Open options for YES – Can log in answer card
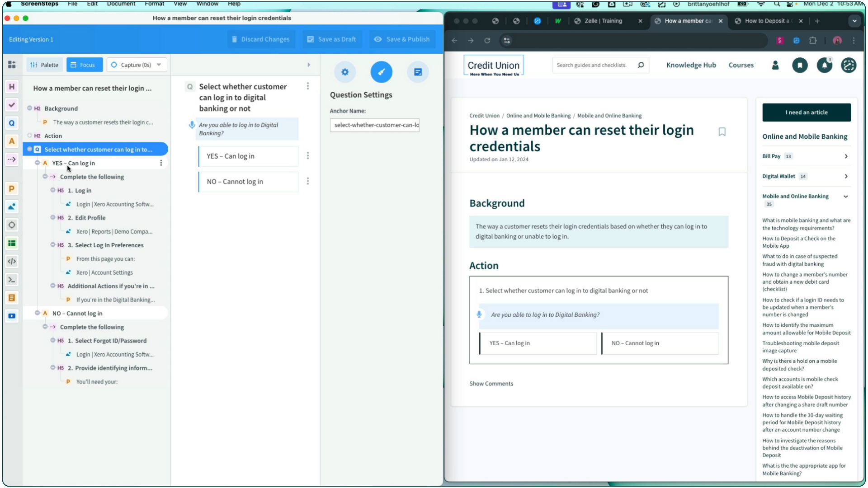This screenshot has width=868, height=488. pos(308,156)
